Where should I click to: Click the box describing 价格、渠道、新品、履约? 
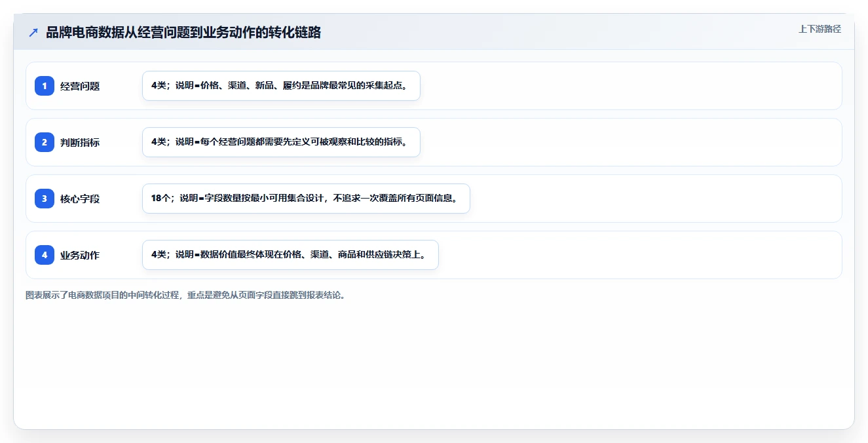pyautogui.click(x=281, y=86)
